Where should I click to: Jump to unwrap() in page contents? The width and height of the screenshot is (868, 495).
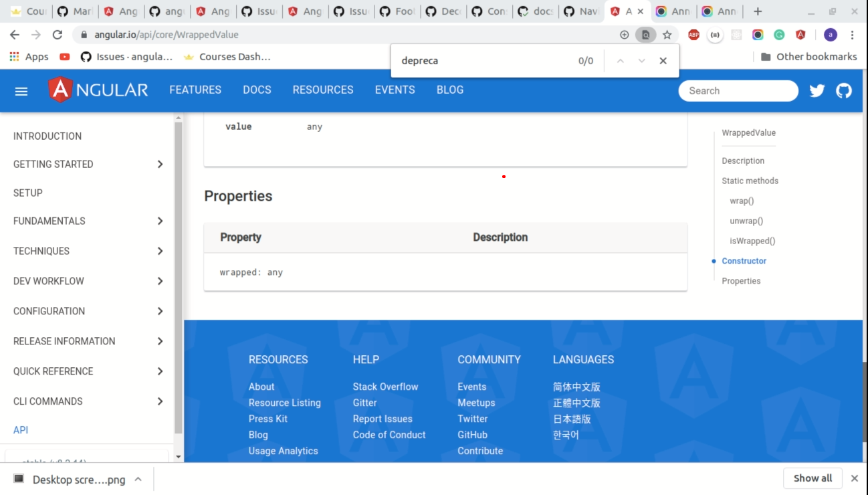tap(746, 221)
